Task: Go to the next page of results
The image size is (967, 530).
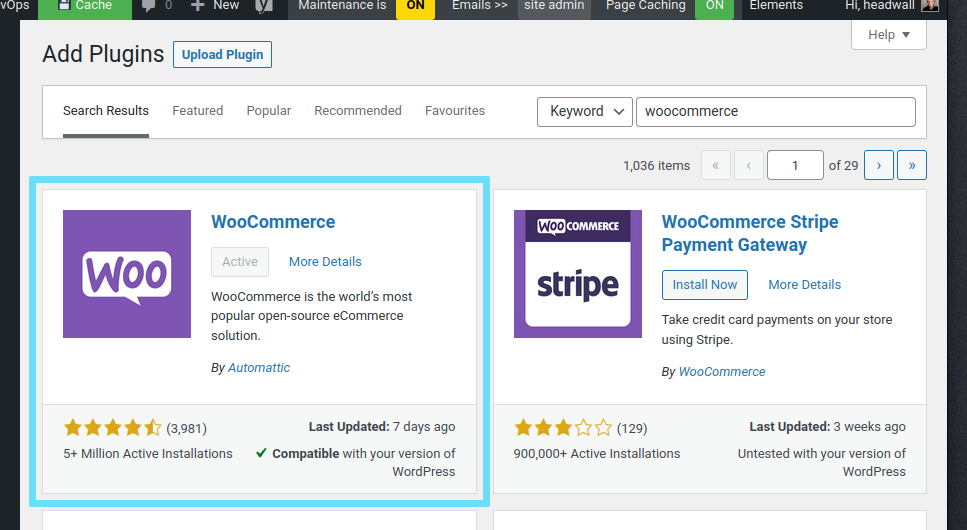Action: pos(879,165)
